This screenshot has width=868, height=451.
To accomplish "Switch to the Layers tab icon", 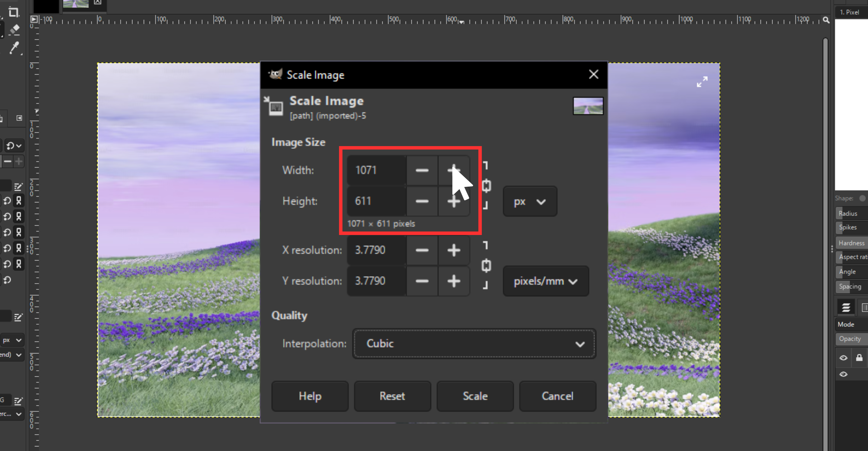I will 846,307.
